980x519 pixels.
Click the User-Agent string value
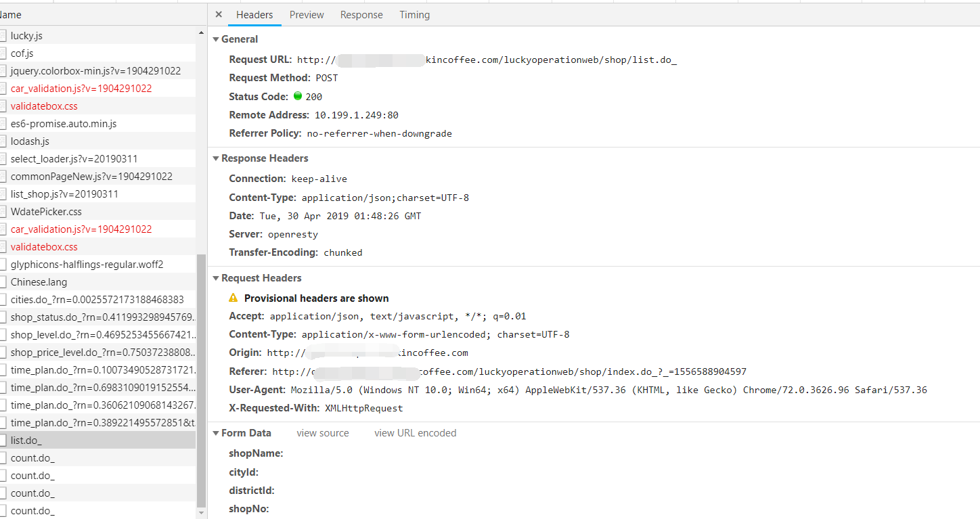609,390
